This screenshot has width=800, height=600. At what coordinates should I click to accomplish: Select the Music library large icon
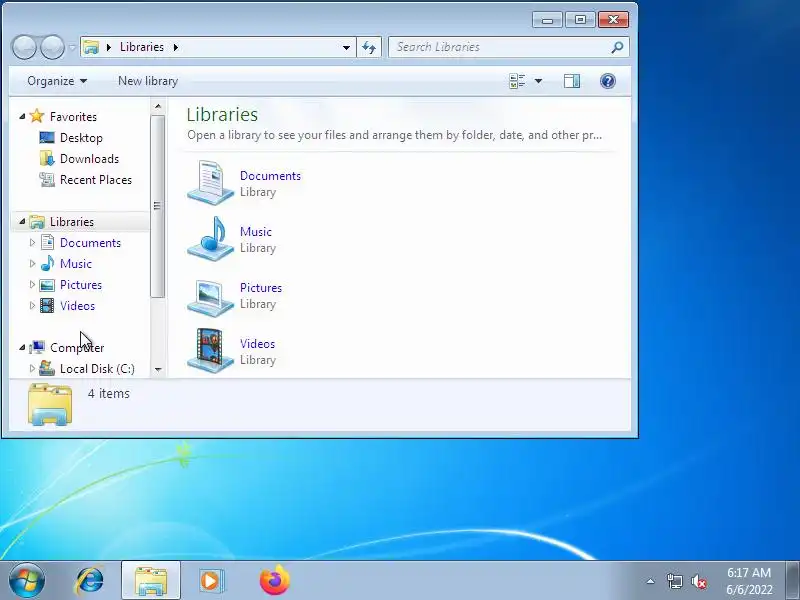[210, 239]
